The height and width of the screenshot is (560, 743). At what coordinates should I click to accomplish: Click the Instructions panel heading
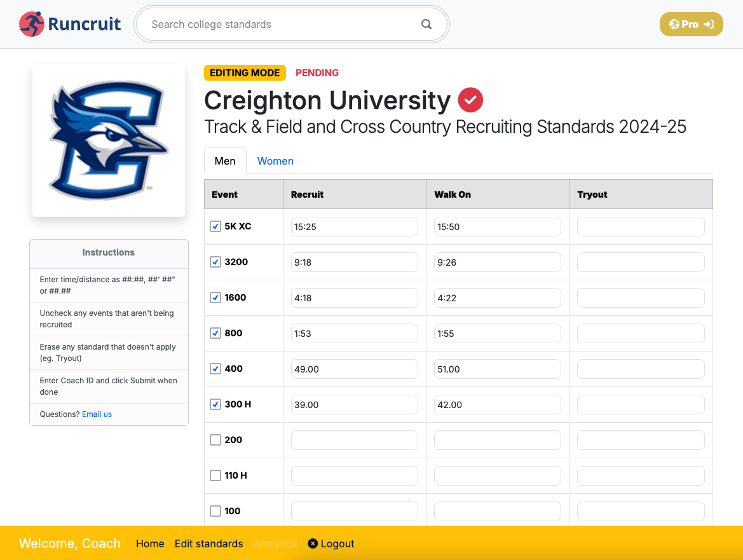[x=109, y=252]
